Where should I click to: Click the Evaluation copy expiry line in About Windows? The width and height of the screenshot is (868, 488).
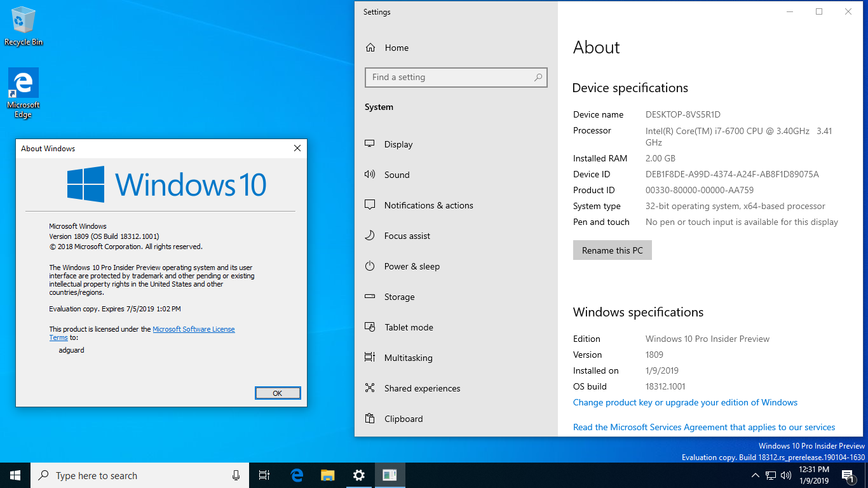point(115,309)
